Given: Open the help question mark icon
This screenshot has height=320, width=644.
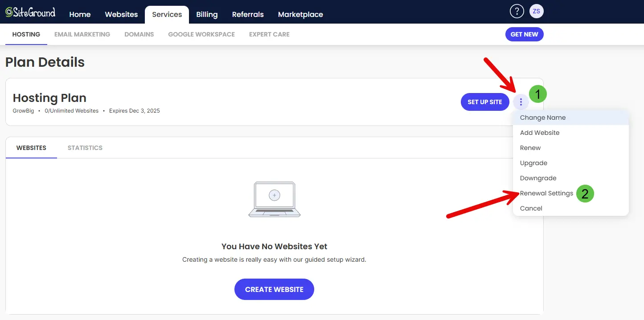Looking at the screenshot, I should 517,12.
